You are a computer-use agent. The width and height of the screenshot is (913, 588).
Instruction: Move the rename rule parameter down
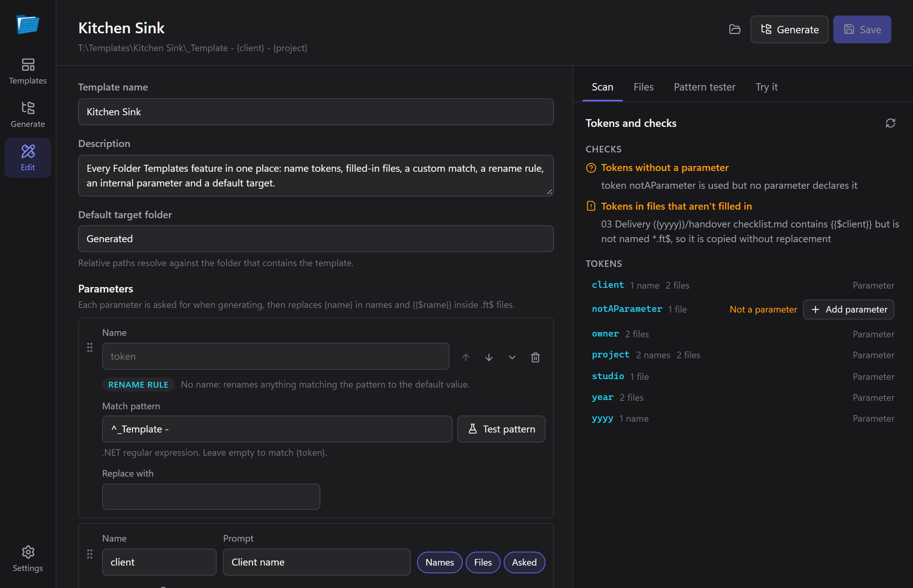coord(489,357)
